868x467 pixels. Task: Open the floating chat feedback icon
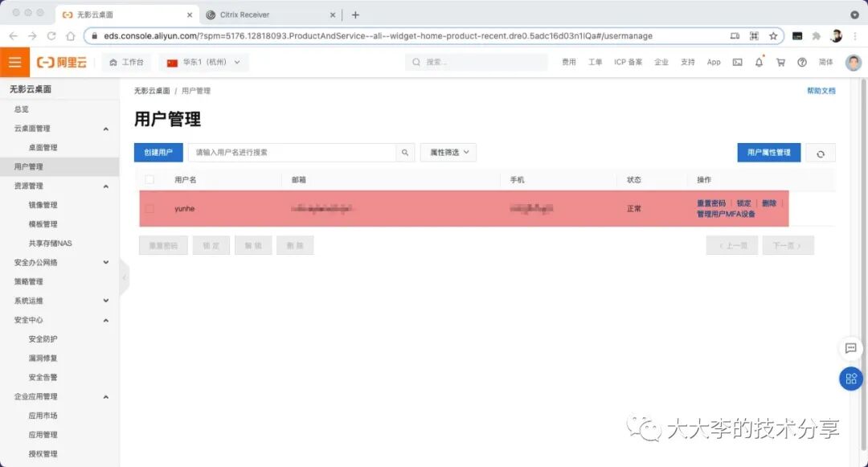tap(851, 348)
